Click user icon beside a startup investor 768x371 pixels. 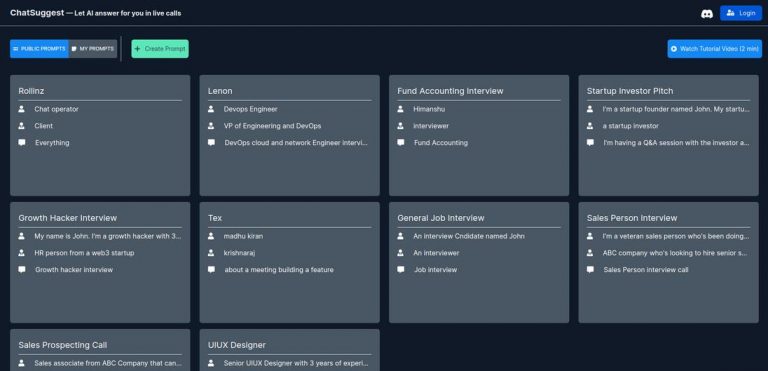590,126
